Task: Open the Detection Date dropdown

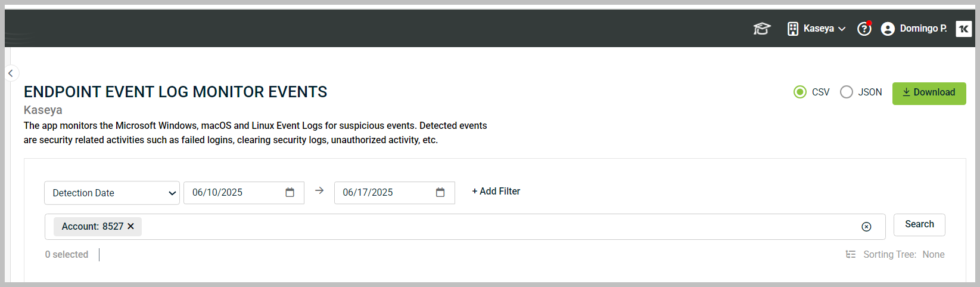Action: tap(112, 193)
